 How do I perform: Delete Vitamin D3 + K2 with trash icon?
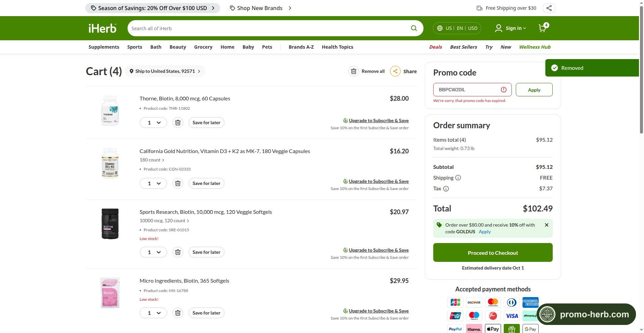coord(178,183)
